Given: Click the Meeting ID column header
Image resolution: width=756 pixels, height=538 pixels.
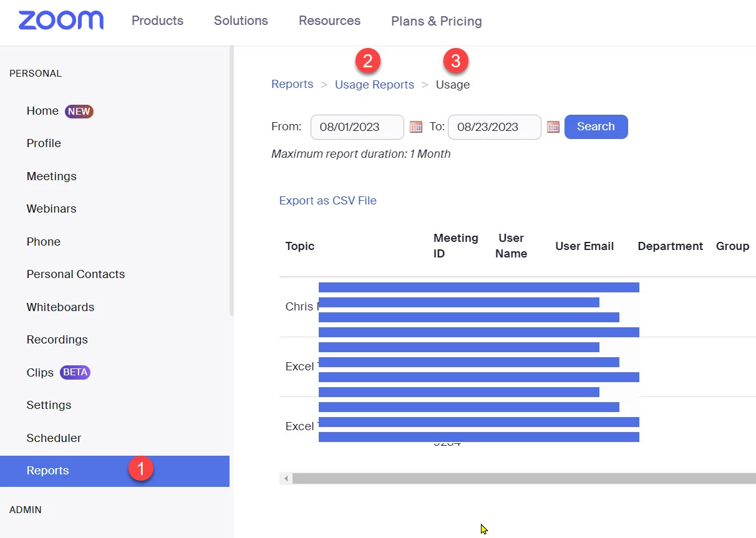Looking at the screenshot, I should point(455,246).
